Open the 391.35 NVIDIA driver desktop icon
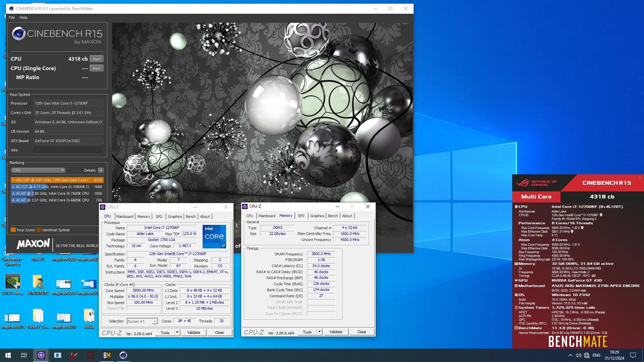644x362 pixels. (12, 285)
